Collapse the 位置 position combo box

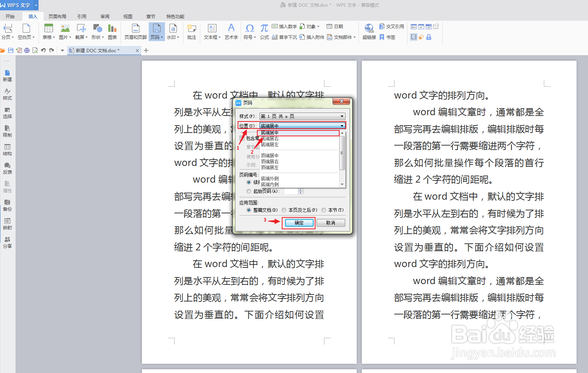tap(342, 126)
